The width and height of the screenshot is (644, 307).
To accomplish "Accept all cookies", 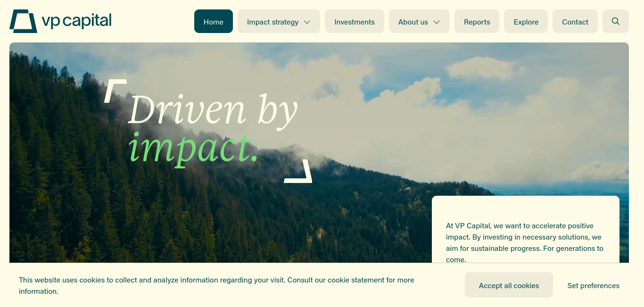I will tap(509, 285).
